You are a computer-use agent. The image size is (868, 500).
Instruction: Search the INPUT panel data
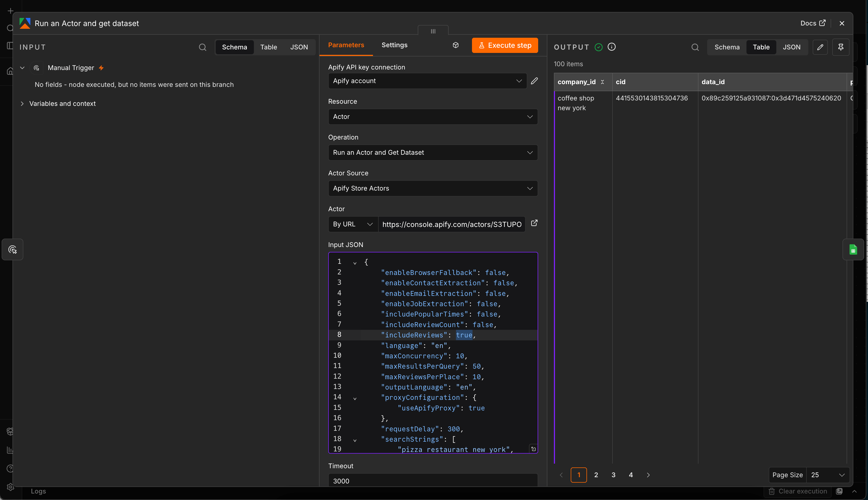point(202,47)
